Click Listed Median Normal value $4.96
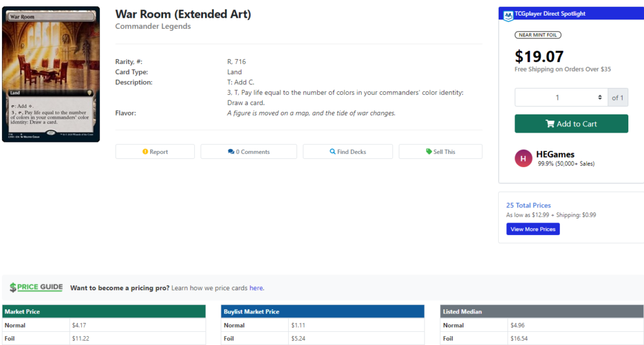The image size is (644, 345). 518,326
